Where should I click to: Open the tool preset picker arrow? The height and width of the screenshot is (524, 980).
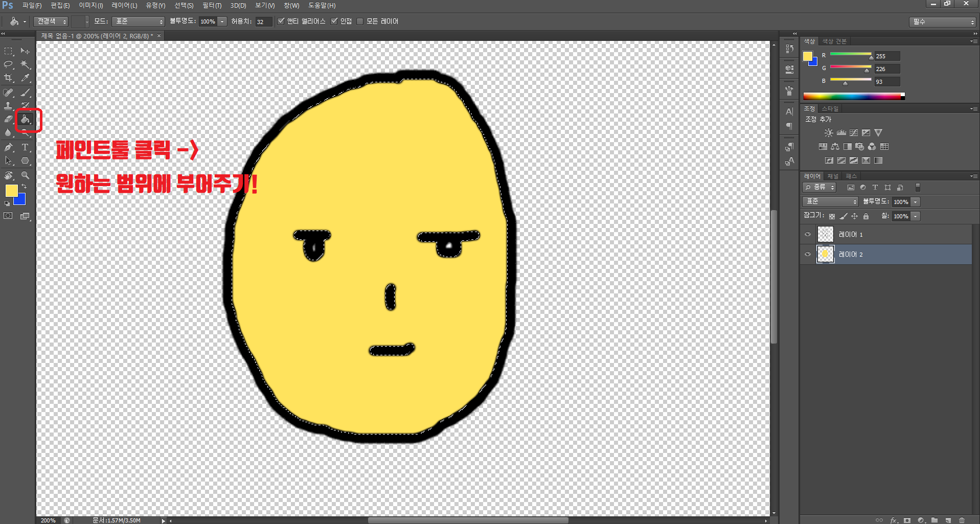tap(25, 21)
